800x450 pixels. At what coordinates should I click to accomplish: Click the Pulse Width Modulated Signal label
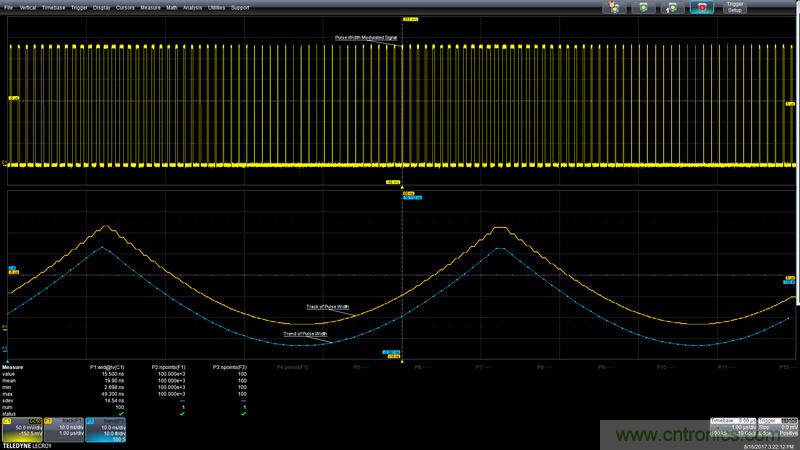367,38
